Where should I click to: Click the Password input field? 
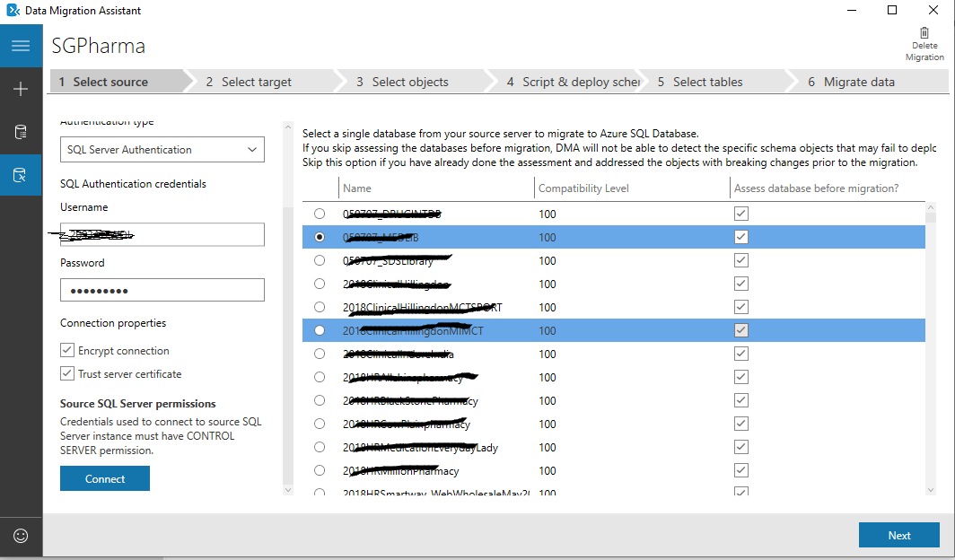[162, 290]
